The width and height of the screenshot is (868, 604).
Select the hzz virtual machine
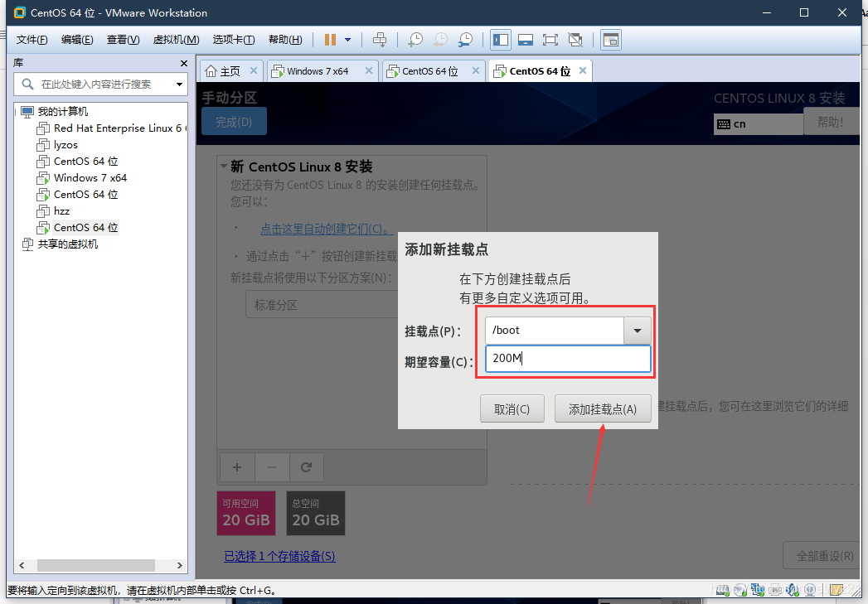click(61, 211)
